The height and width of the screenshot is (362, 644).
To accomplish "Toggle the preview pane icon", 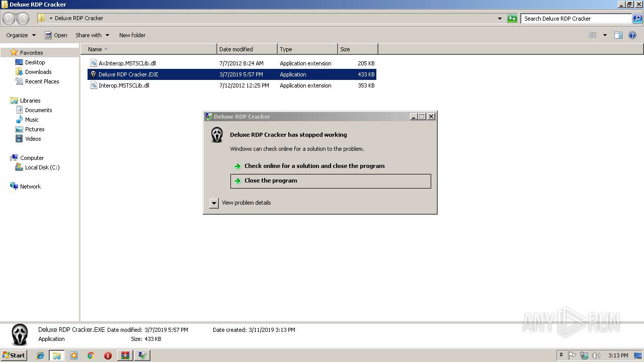I will coord(618,35).
